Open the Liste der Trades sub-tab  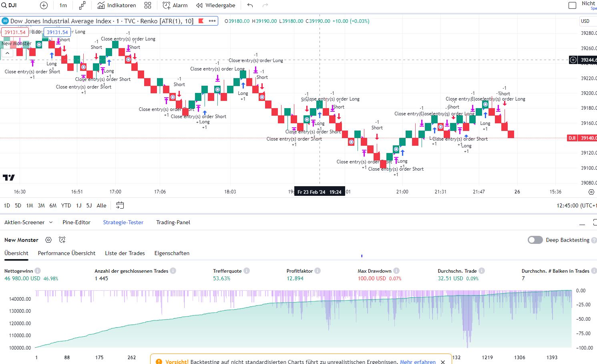(x=125, y=253)
